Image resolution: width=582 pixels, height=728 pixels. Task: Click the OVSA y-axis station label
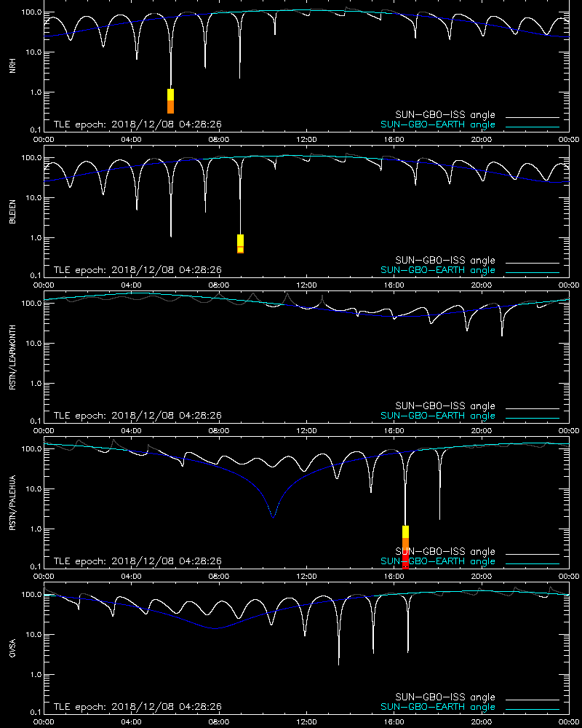(12, 649)
